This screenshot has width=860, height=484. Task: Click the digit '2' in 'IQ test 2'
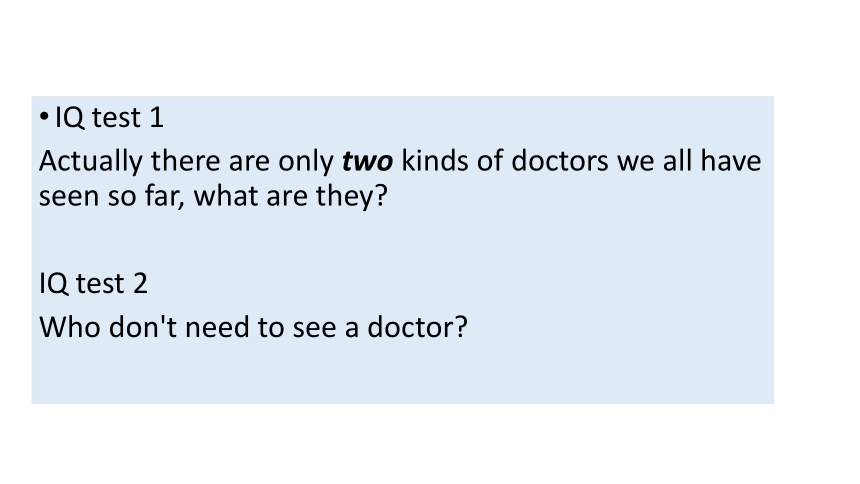point(140,284)
